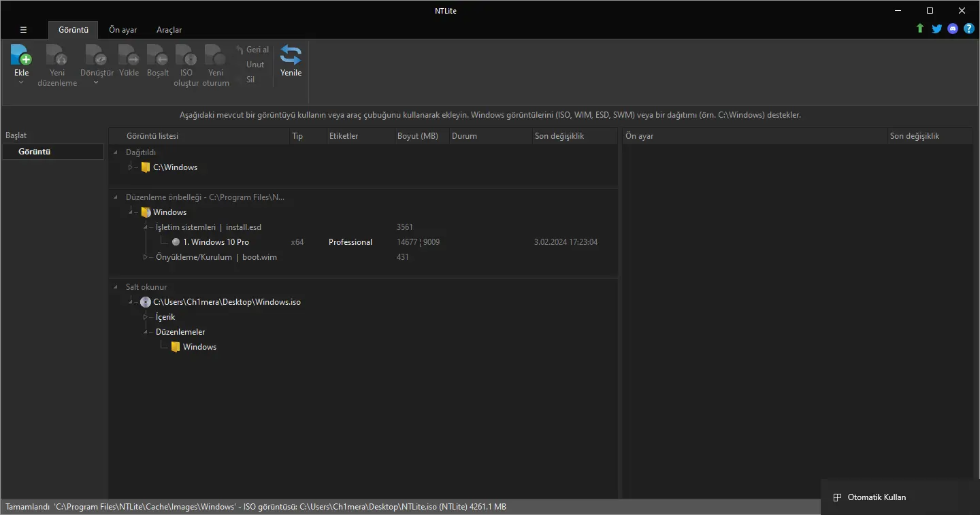Click the Professional label cell

350,242
